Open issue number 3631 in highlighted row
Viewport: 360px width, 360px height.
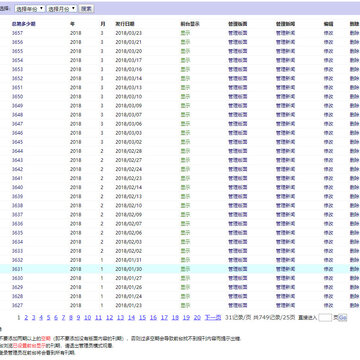tap(17, 269)
